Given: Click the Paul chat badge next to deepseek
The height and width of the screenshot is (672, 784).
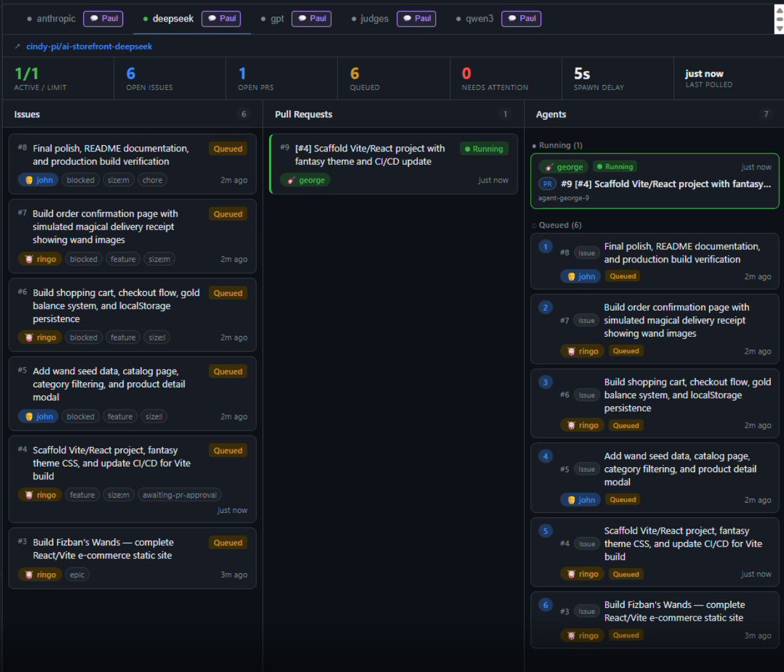Looking at the screenshot, I should coord(221,18).
